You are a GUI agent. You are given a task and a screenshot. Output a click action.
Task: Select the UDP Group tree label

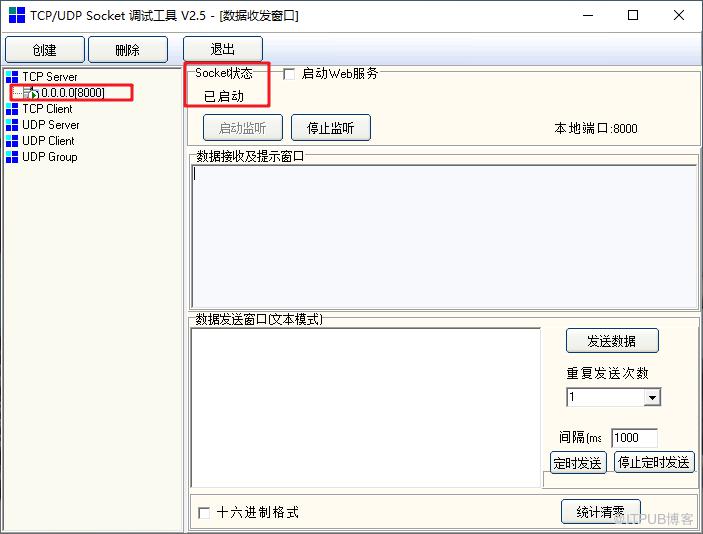coord(50,157)
